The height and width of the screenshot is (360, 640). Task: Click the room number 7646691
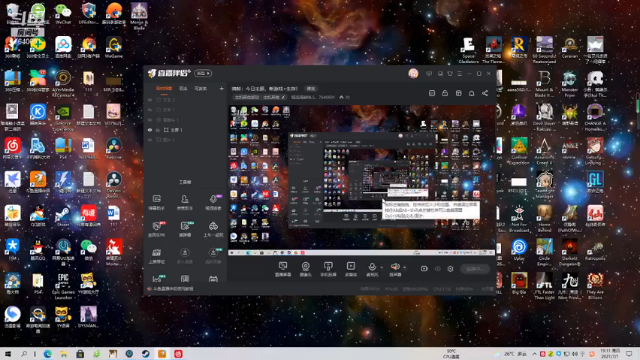coord(326,98)
